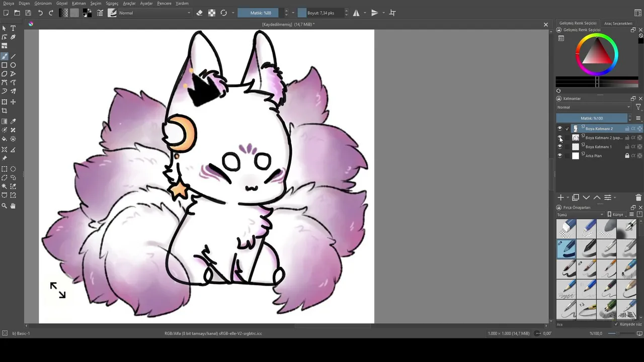Viewport: 644px width, 362px height.
Task: Toggle visibility of Boya Katmanı 1
Action: coord(559,147)
